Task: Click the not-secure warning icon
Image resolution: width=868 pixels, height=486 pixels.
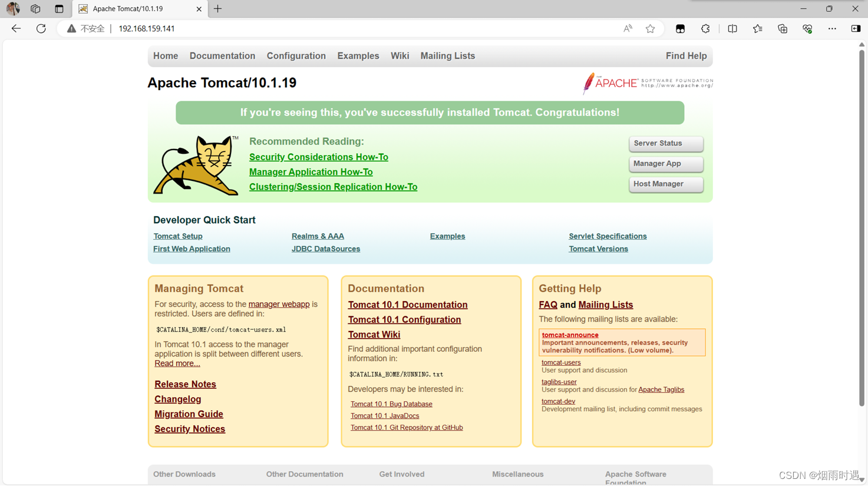Action: tap(71, 28)
